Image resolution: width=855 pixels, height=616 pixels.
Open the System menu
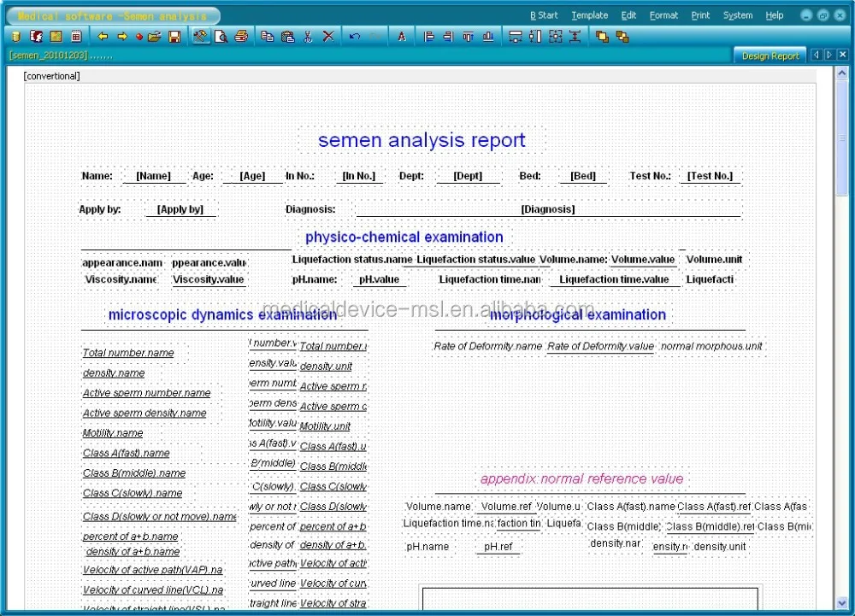pyautogui.click(x=738, y=15)
